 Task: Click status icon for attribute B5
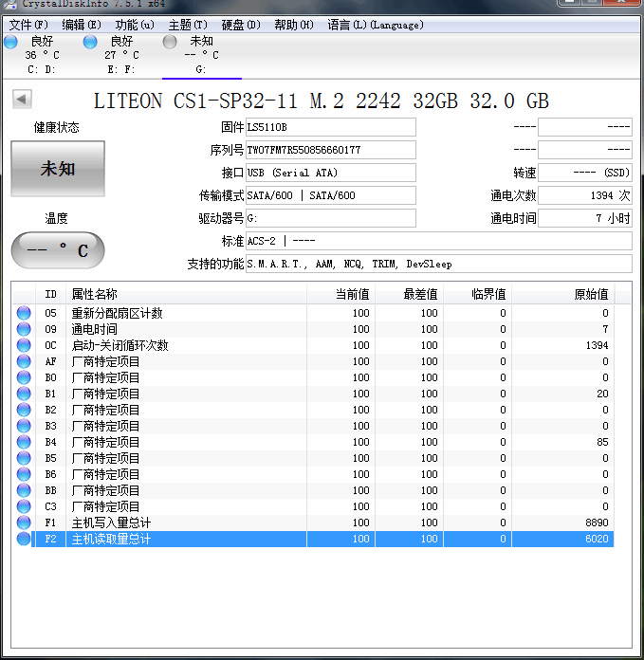point(24,458)
